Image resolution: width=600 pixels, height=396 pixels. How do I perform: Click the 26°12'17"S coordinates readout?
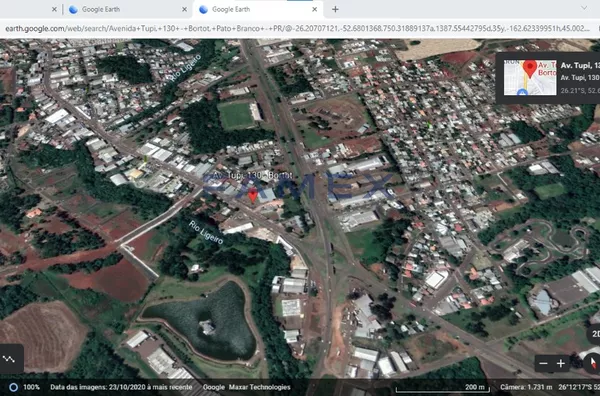pos(579,387)
